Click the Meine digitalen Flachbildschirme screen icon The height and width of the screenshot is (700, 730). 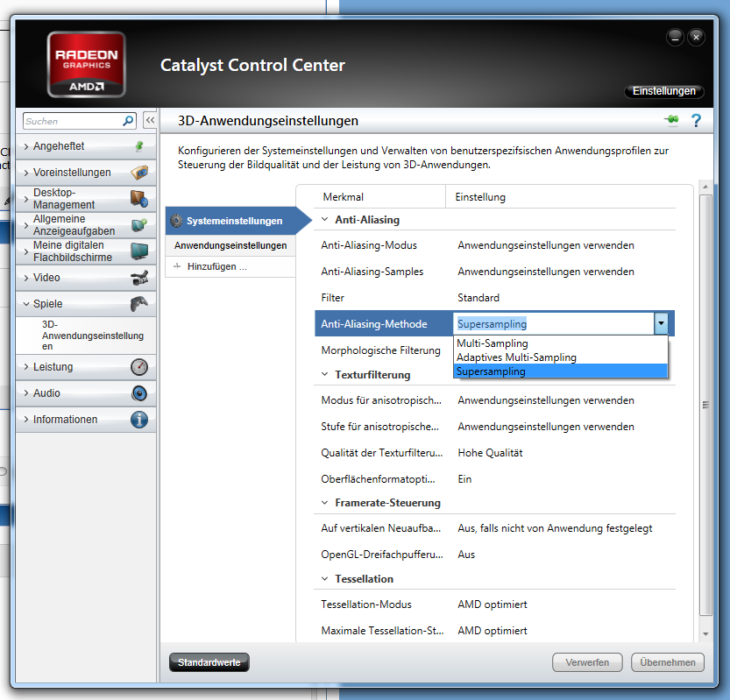139,251
